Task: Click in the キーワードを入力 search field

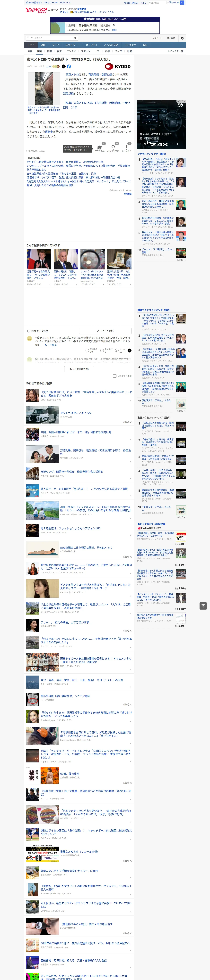Action: [49, 38]
